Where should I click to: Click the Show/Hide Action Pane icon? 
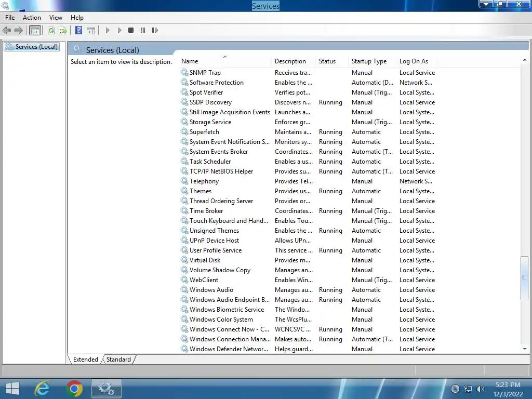click(91, 31)
